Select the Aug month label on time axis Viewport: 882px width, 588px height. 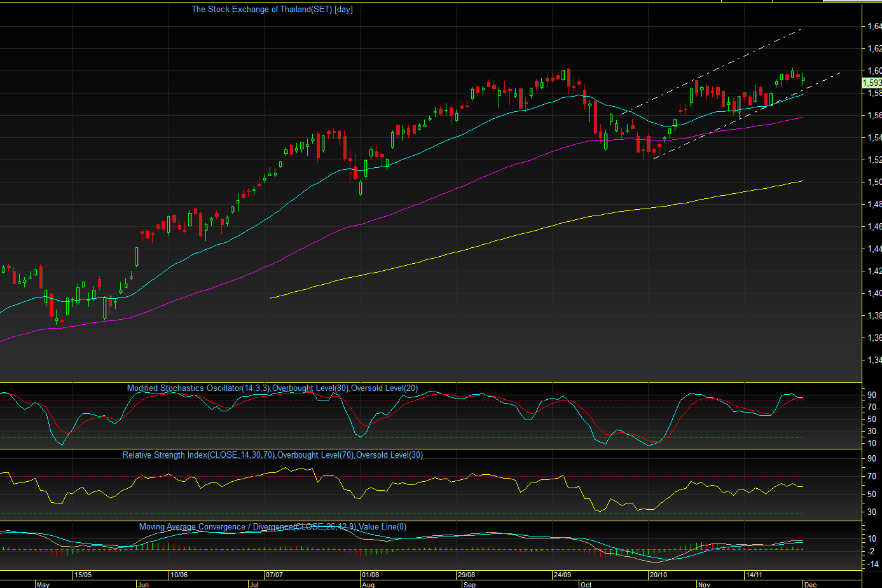368,584
